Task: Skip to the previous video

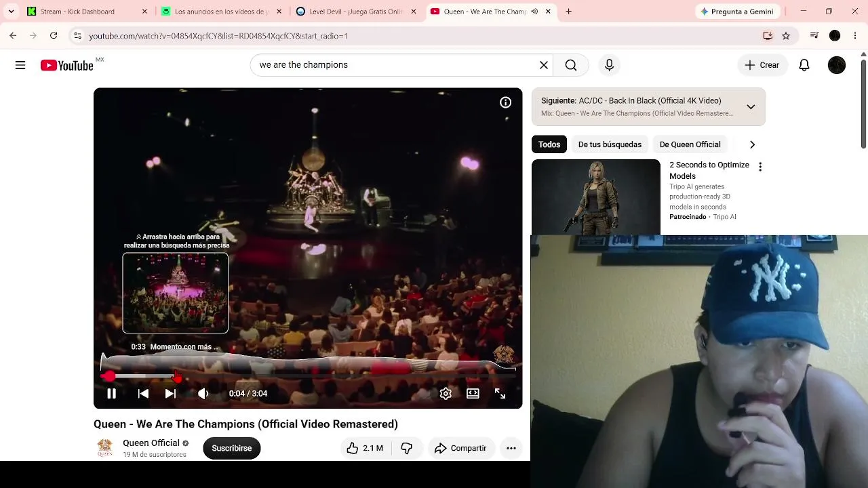Action: pos(143,393)
